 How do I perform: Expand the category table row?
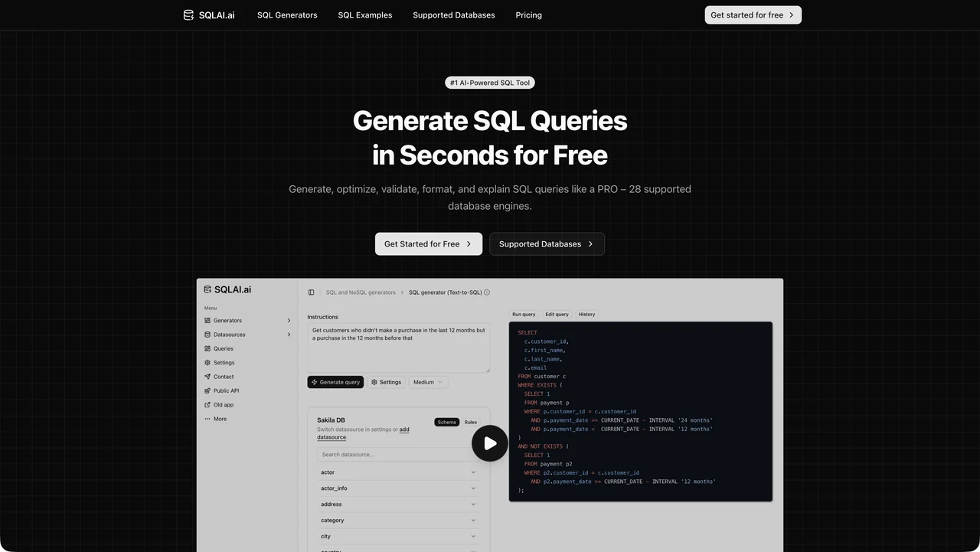[x=398, y=521]
